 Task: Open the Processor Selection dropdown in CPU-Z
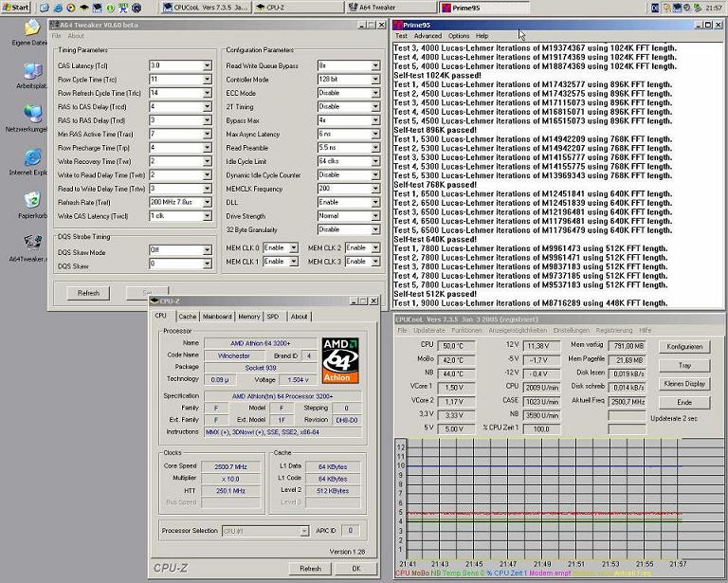point(304,531)
